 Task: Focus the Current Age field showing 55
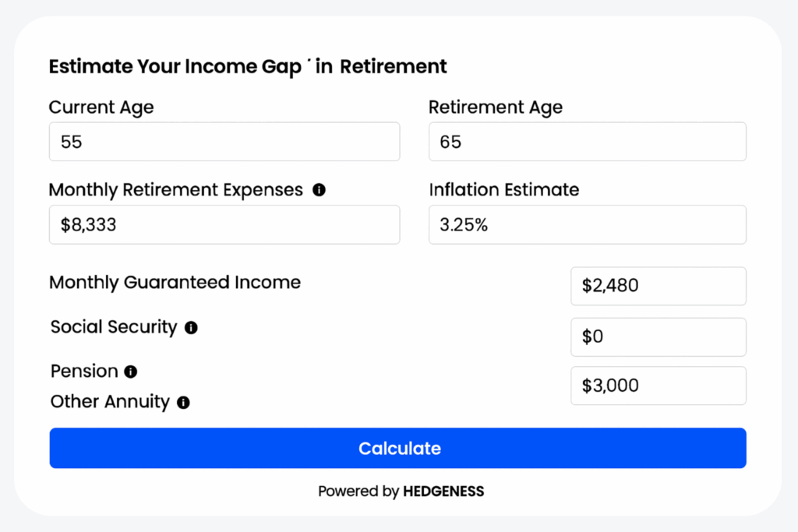224,142
